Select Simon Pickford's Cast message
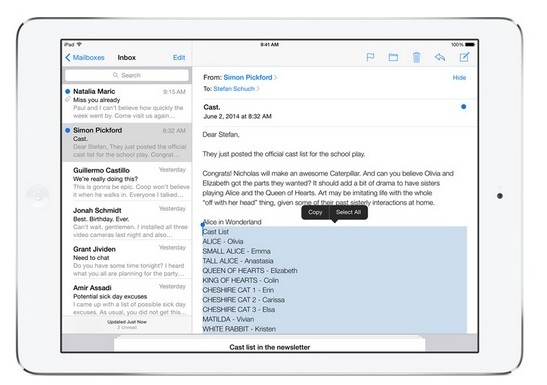Screen dimensions: 547x385 pyautogui.click(x=127, y=142)
